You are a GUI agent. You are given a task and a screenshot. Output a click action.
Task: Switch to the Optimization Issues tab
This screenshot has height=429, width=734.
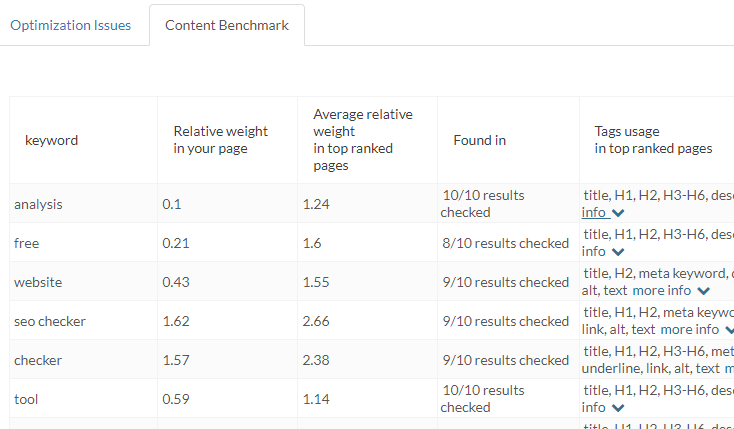click(x=71, y=25)
